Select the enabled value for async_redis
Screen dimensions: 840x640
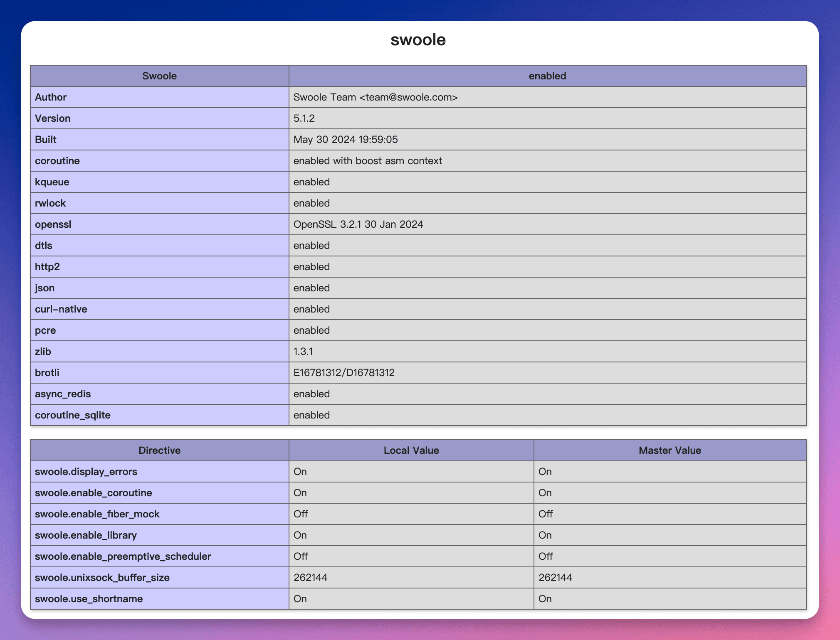tap(311, 394)
